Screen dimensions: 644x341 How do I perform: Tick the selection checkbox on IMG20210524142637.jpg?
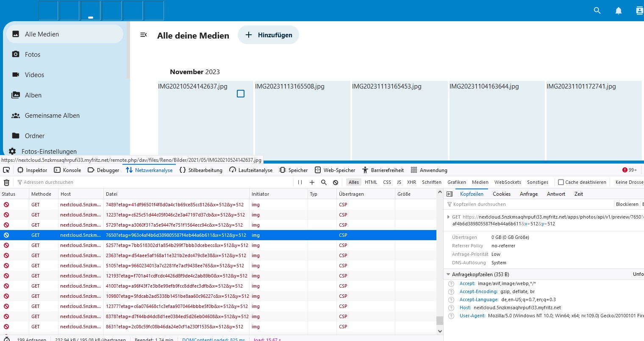[x=241, y=94]
